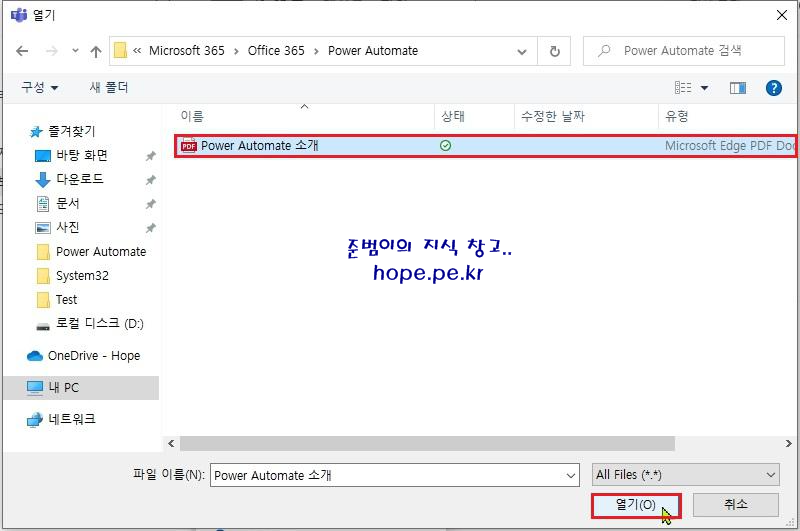Click the folder icon in the address bar
The height and width of the screenshot is (531, 800).
tap(120, 50)
